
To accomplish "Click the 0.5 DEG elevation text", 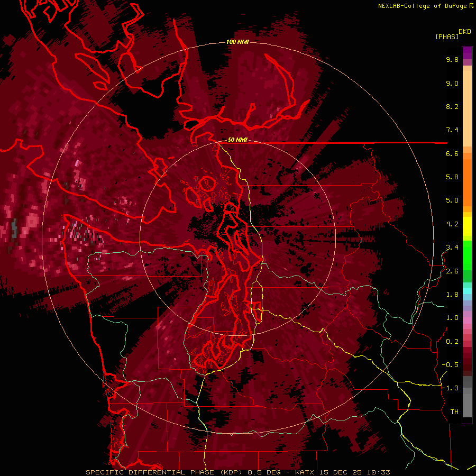I will pyautogui.click(x=264, y=472).
